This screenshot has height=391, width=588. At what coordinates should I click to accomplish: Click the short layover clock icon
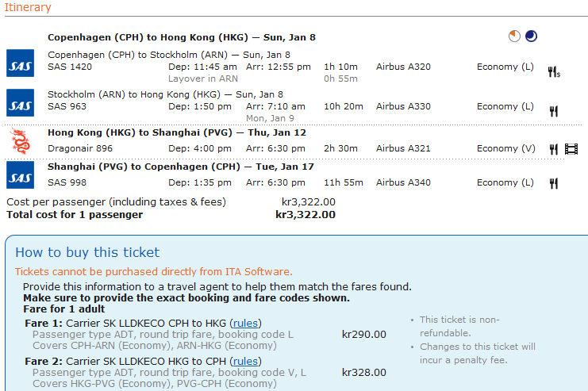[x=515, y=36]
